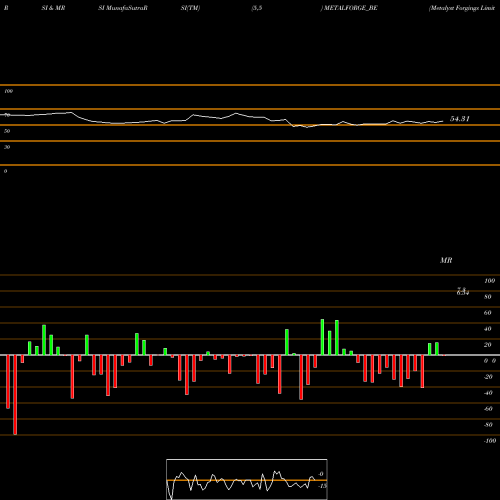The image size is (500, 500).
Task: Click the SI(TM) header text
Action: tap(190, 8)
